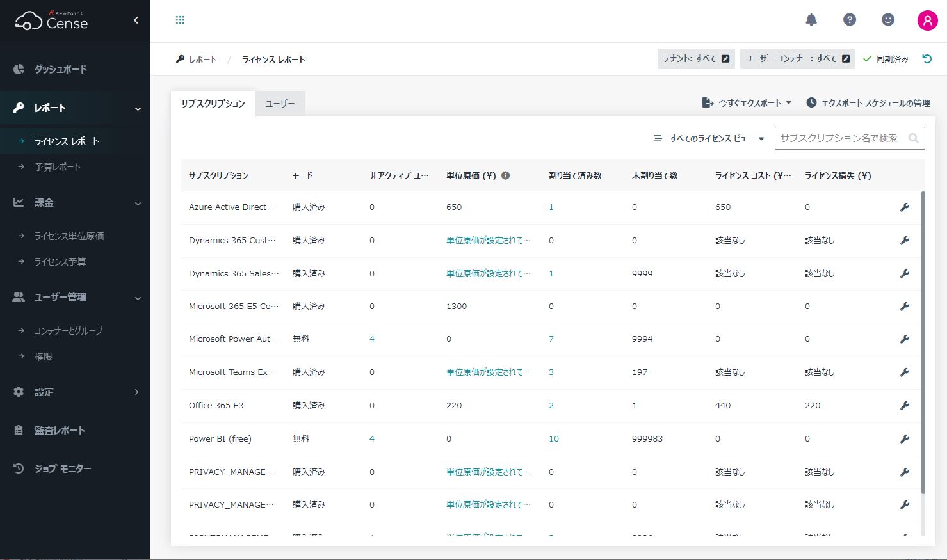Click unit cost not set link for Microsoft Teams Ex
Image resolution: width=947 pixels, height=560 pixels.
(489, 372)
